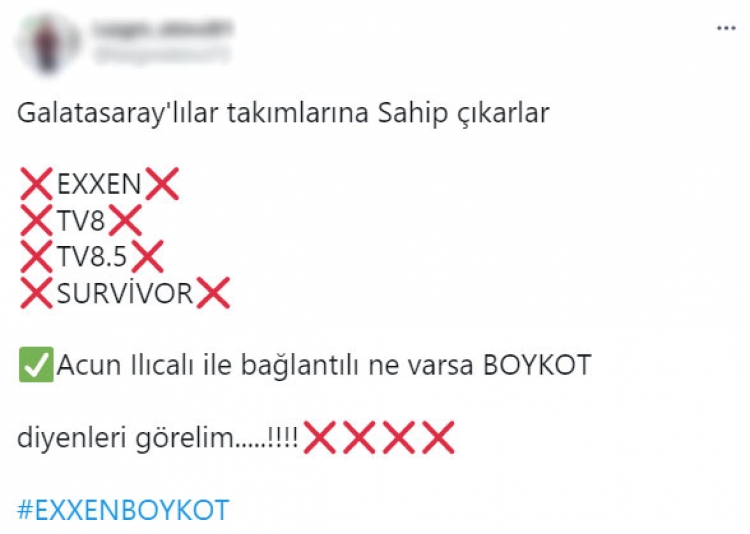Viewport: 750px width, 534px height.
Task: Open the tweet's three-dot more menu
Action: 726,29
